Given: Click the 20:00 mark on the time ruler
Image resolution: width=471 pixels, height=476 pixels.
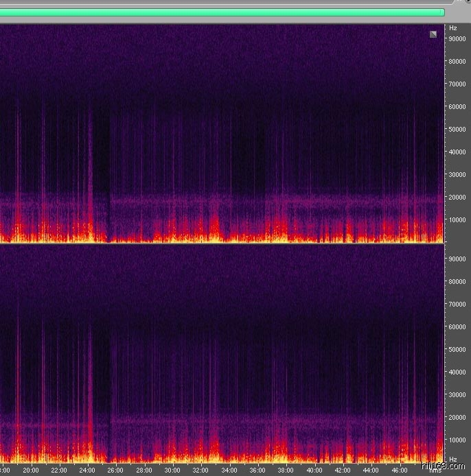Looking at the screenshot, I should [x=30, y=471].
